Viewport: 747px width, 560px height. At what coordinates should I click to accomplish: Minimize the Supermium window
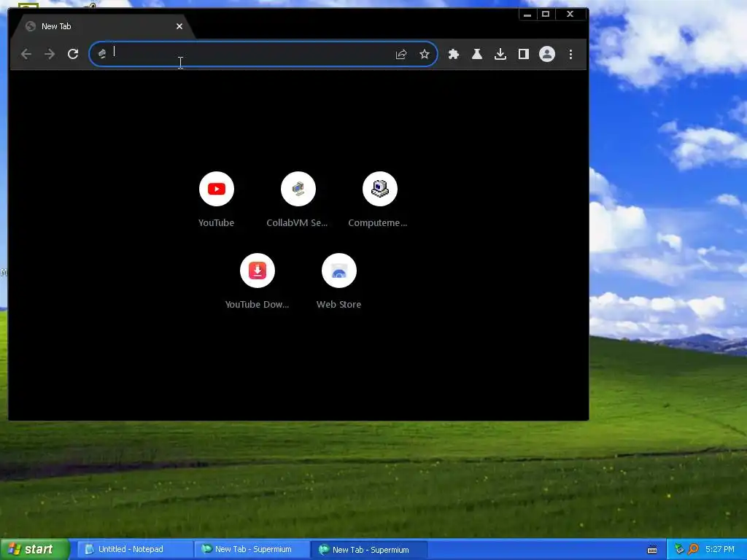[x=527, y=15]
